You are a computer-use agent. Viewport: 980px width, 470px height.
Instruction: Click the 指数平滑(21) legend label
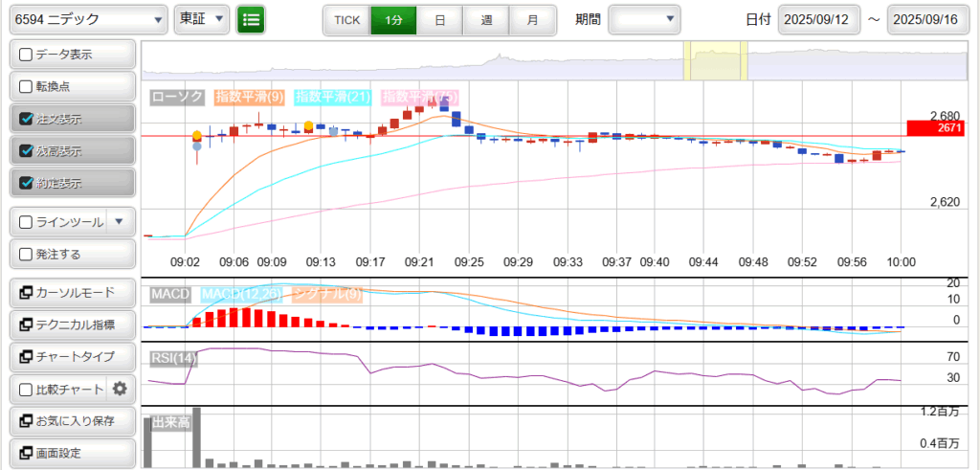[x=333, y=97]
